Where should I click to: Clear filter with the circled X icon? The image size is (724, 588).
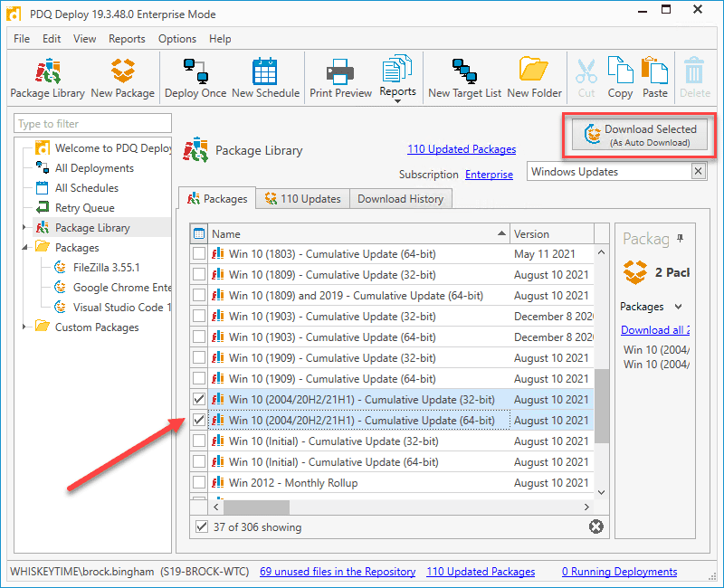[596, 526]
